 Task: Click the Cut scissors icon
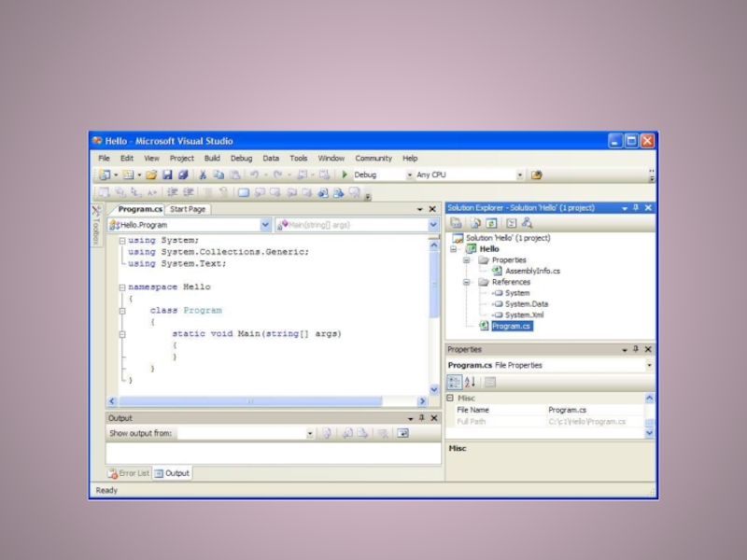tap(204, 175)
